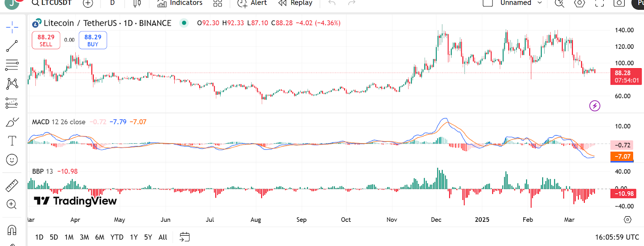This screenshot has width=644, height=246.
Task: Open the forecasting and measurement tools
Action: tap(12, 103)
